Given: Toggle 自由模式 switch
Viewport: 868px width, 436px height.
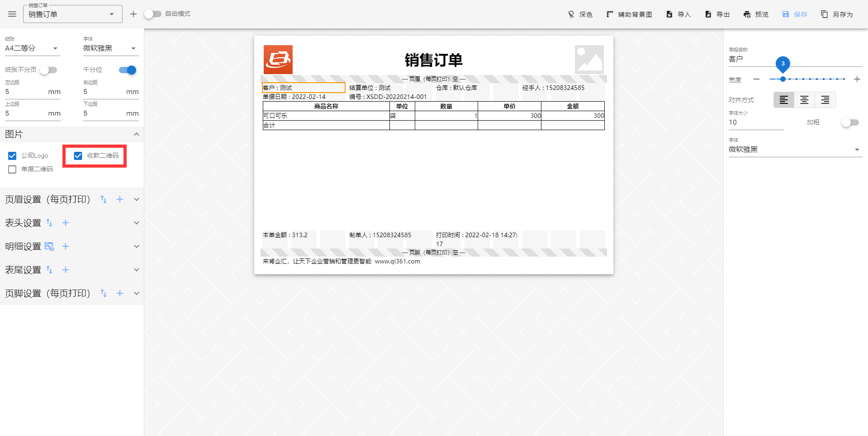Looking at the screenshot, I should [x=152, y=14].
